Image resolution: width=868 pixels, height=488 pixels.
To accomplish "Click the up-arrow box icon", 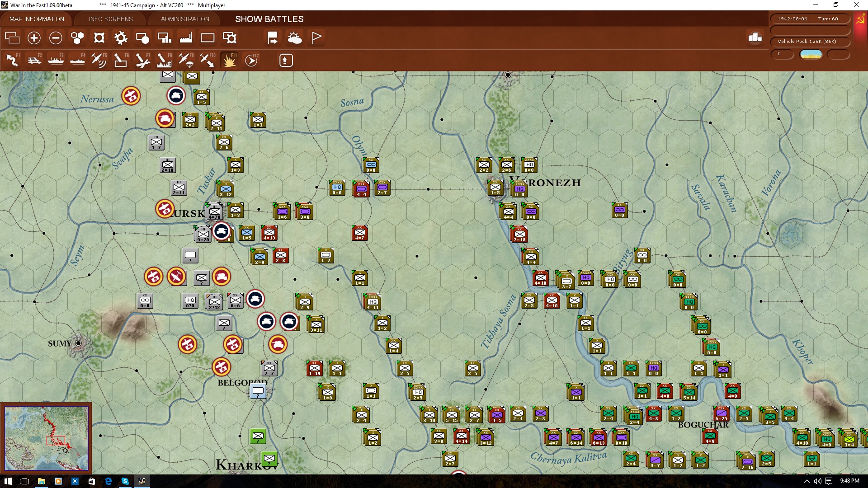I will (x=286, y=60).
